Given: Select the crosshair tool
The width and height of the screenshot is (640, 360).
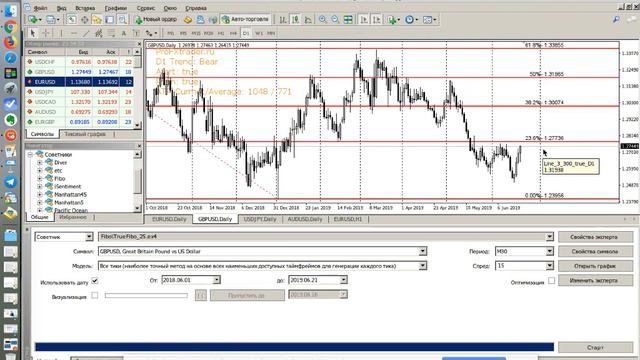Looking at the screenshot, I should [x=46, y=33].
